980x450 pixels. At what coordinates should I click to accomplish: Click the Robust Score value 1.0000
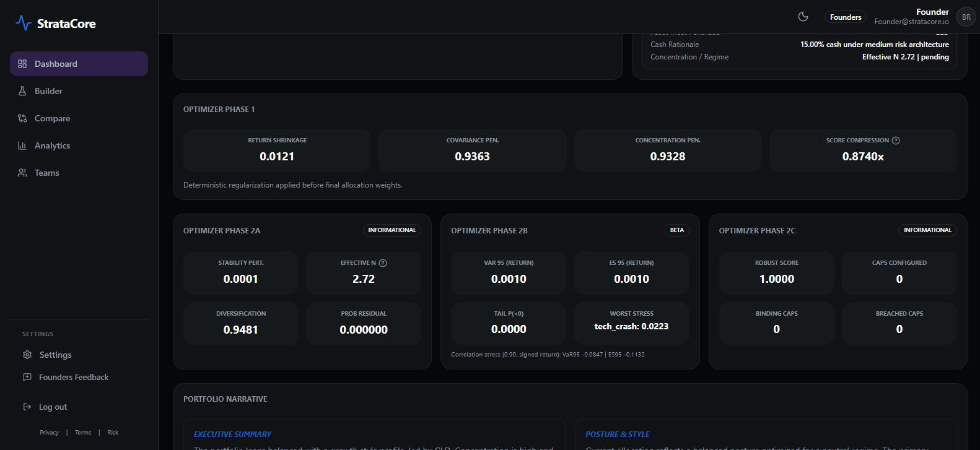(777, 279)
